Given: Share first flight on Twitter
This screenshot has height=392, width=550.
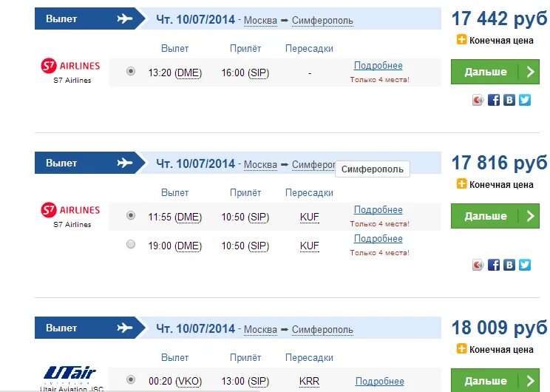Looking at the screenshot, I should [x=525, y=100].
